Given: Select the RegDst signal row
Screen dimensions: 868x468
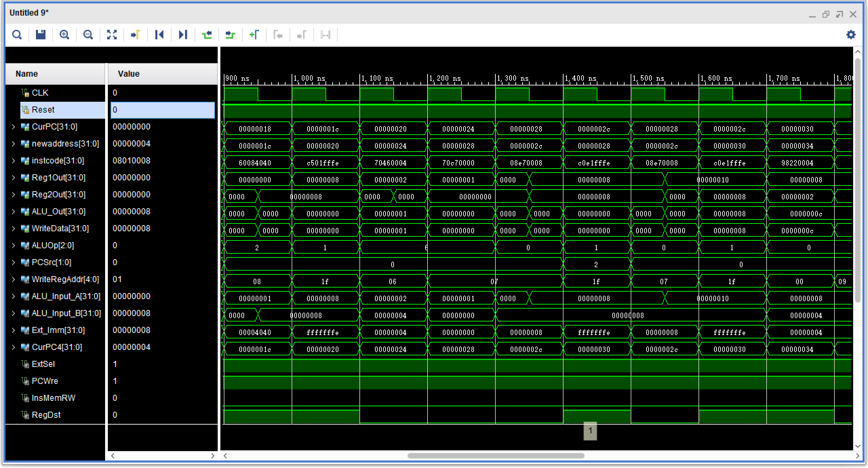Looking at the screenshot, I should pyautogui.click(x=46, y=415).
